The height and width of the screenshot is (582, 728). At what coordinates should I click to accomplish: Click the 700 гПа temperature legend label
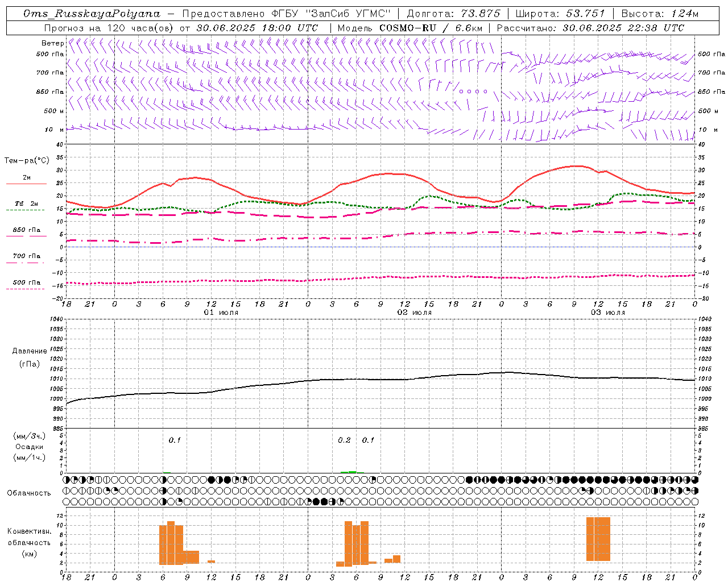click(26, 256)
